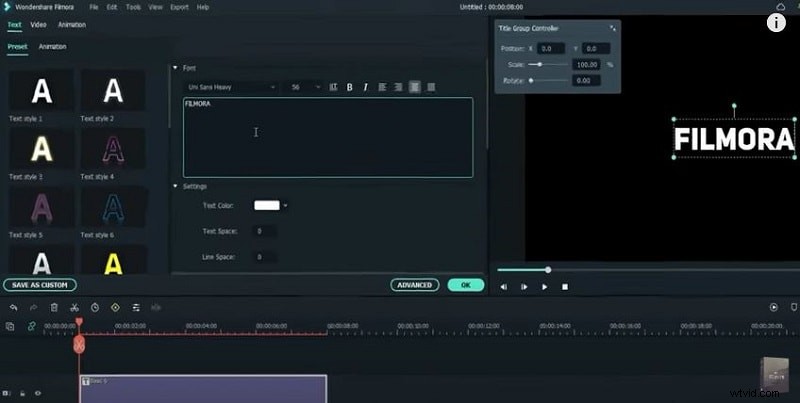The width and height of the screenshot is (800, 403).
Task: Switch to the top Text tab
Action: pyautogui.click(x=14, y=24)
